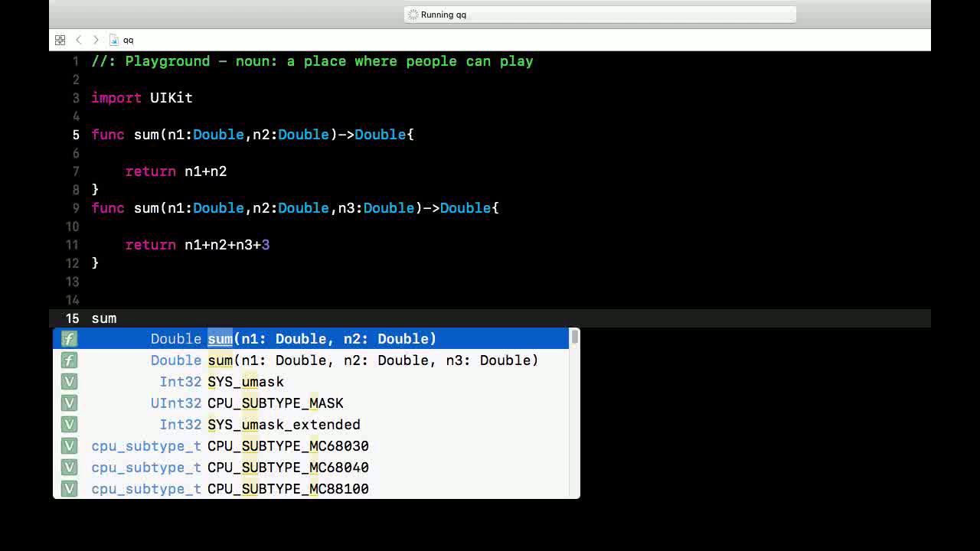
Task: Click line number 5 in the gutter
Action: [76, 135]
